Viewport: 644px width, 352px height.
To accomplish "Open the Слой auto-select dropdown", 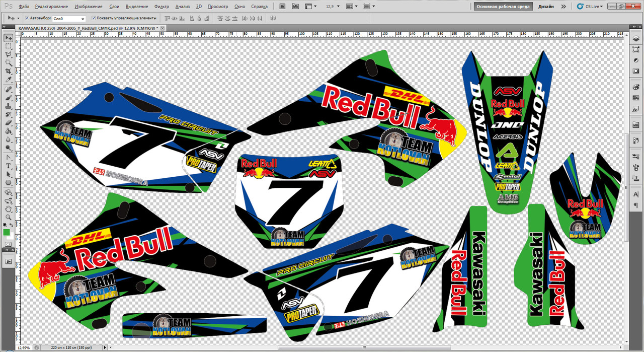I will (68, 18).
